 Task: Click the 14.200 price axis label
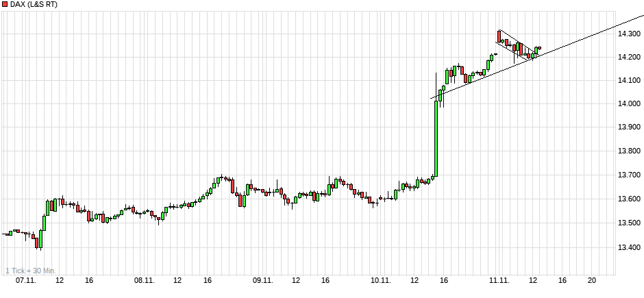coord(629,57)
